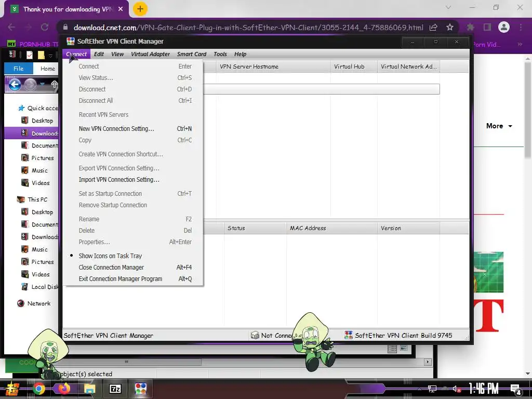Viewport: 532px width, 399px height.
Task: Open the notification center icon
Action: [516, 389]
